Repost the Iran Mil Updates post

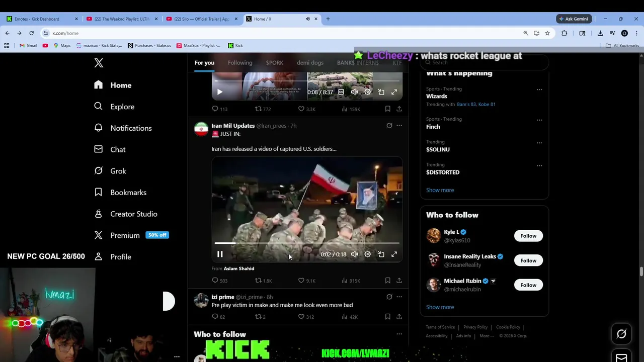coord(263,281)
